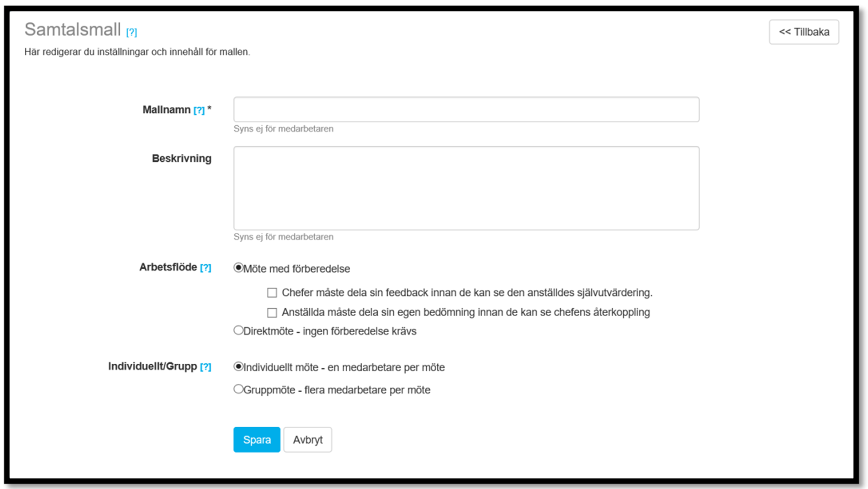Screen dimensions: 868x489
Task: Open the help icon next to Samtalsmall heading
Action: tap(131, 32)
